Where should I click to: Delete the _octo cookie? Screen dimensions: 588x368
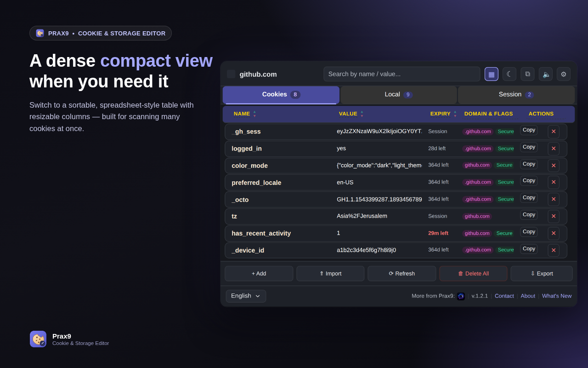[554, 199]
